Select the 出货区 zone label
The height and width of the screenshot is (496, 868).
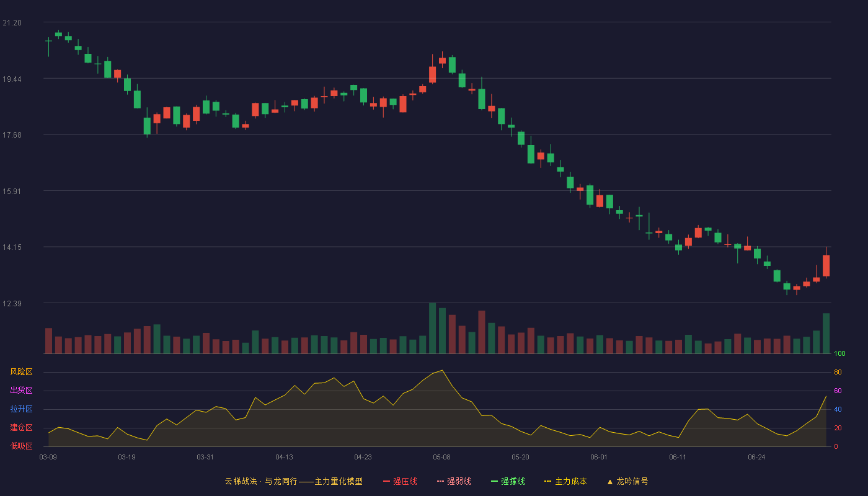(x=21, y=391)
